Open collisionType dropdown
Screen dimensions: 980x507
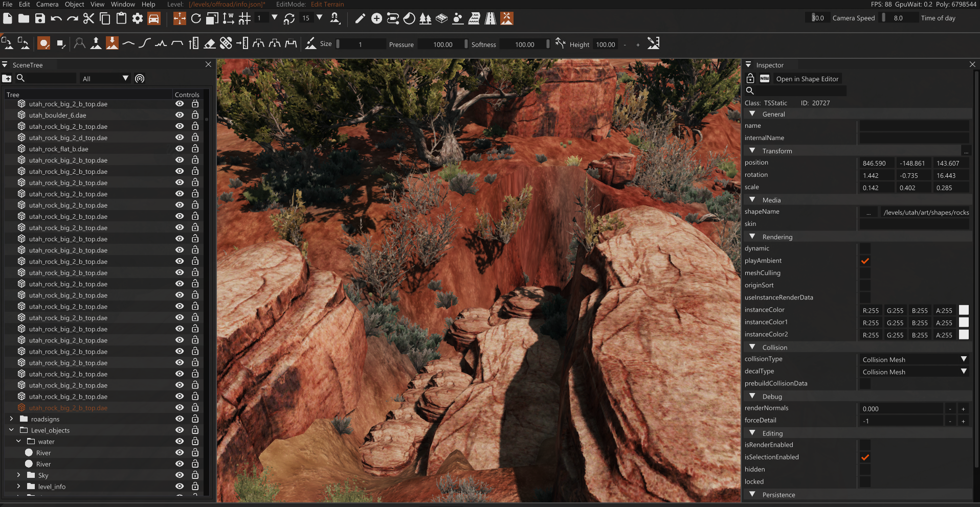click(915, 359)
